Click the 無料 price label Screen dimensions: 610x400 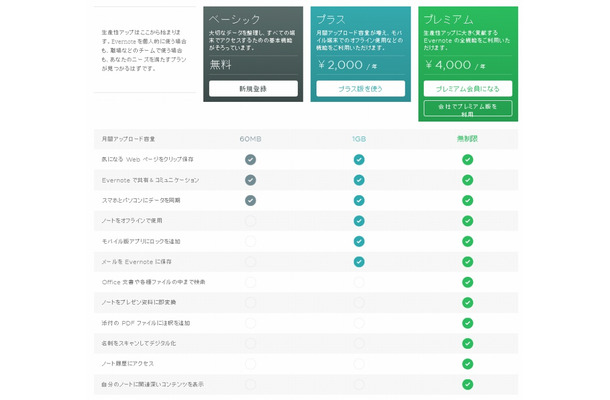221,65
